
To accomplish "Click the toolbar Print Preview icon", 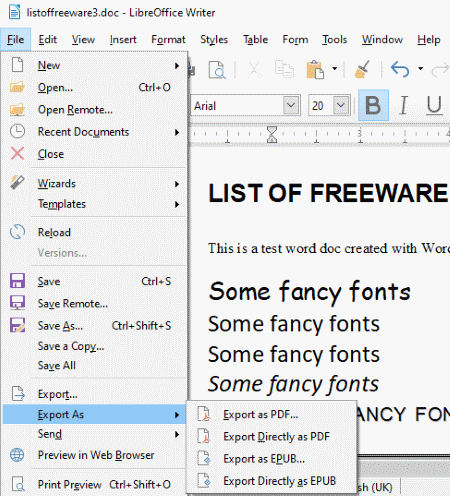I will point(217,69).
